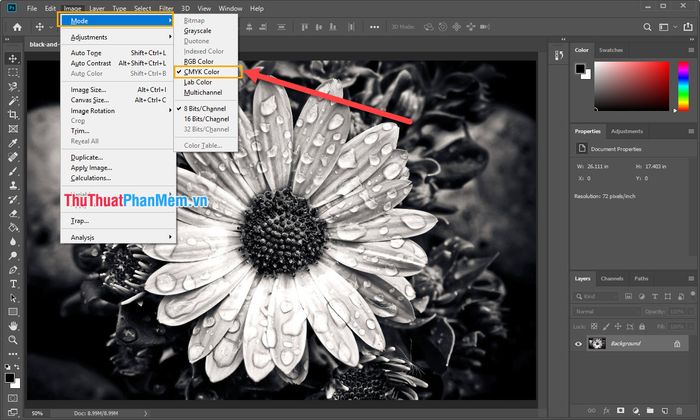Select the Rectangular Marquee tool
700x420 pixels.
tap(13, 72)
